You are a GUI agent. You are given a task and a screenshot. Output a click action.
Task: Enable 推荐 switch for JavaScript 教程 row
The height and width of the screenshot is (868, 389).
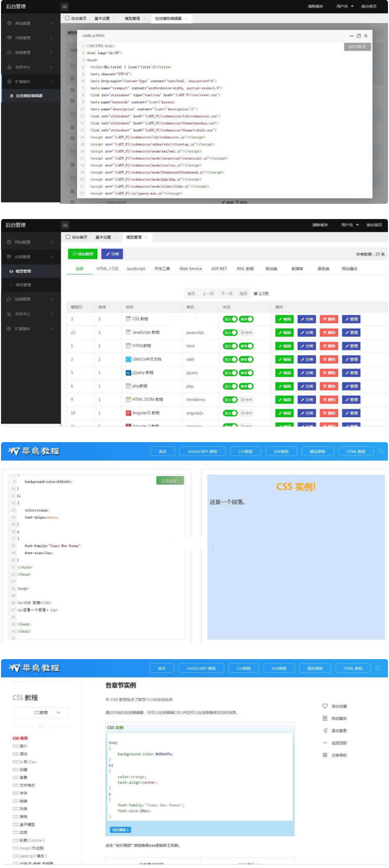[x=246, y=333]
